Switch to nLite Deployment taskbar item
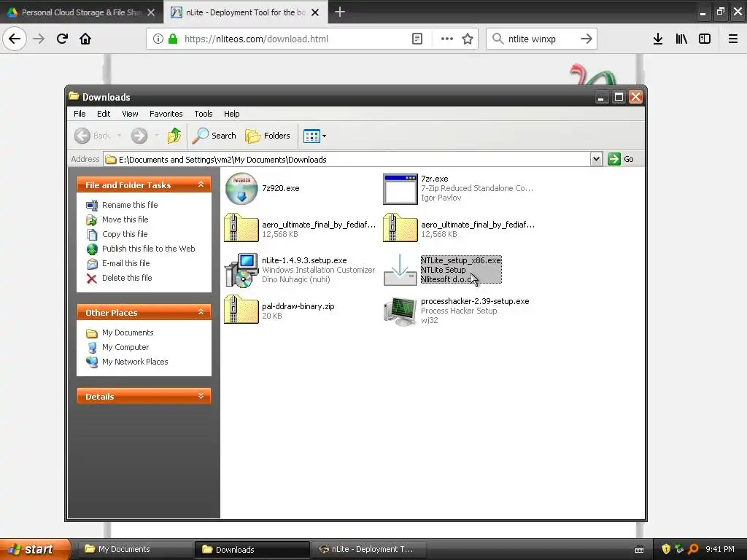747x560 pixels. pyautogui.click(x=367, y=549)
